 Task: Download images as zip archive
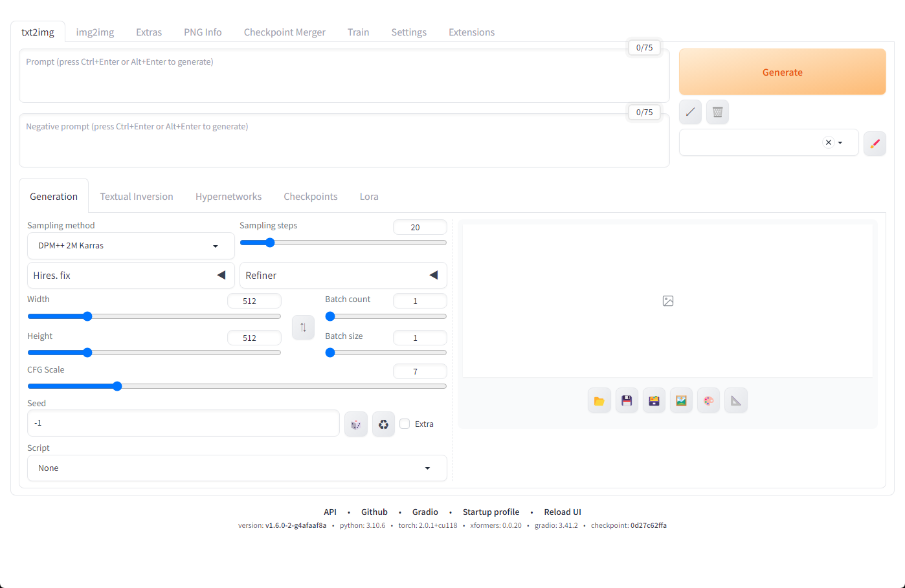653,400
